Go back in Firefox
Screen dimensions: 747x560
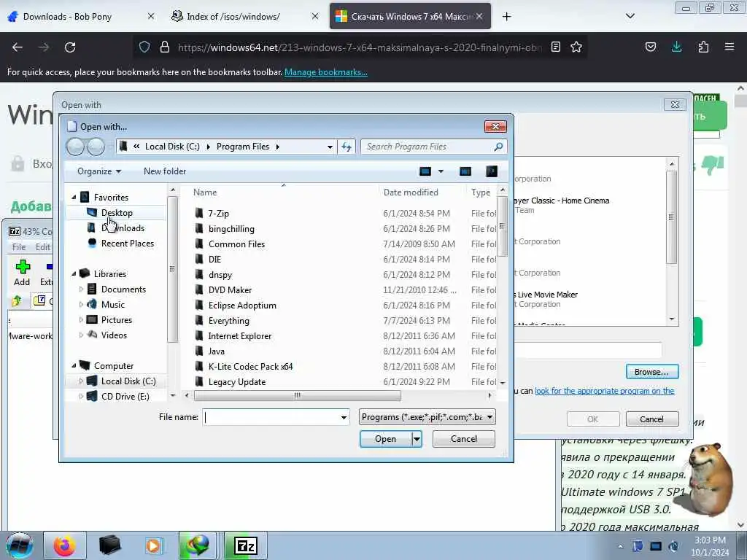pyautogui.click(x=18, y=47)
